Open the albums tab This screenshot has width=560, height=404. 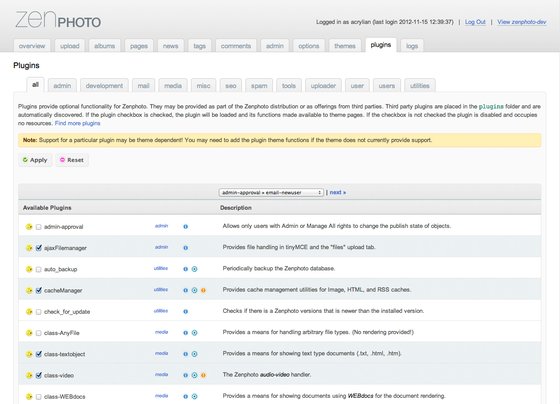(104, 46)
